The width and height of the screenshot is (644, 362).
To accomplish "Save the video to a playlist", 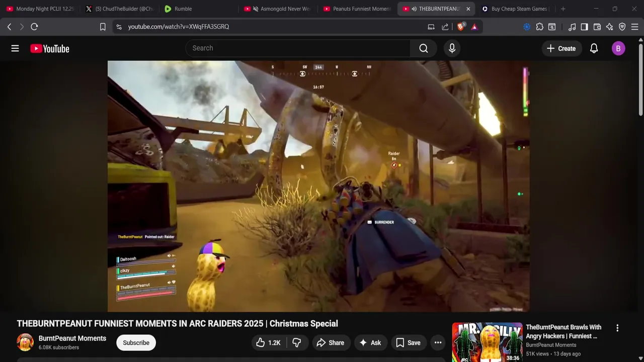I will (x=408, y=343).
